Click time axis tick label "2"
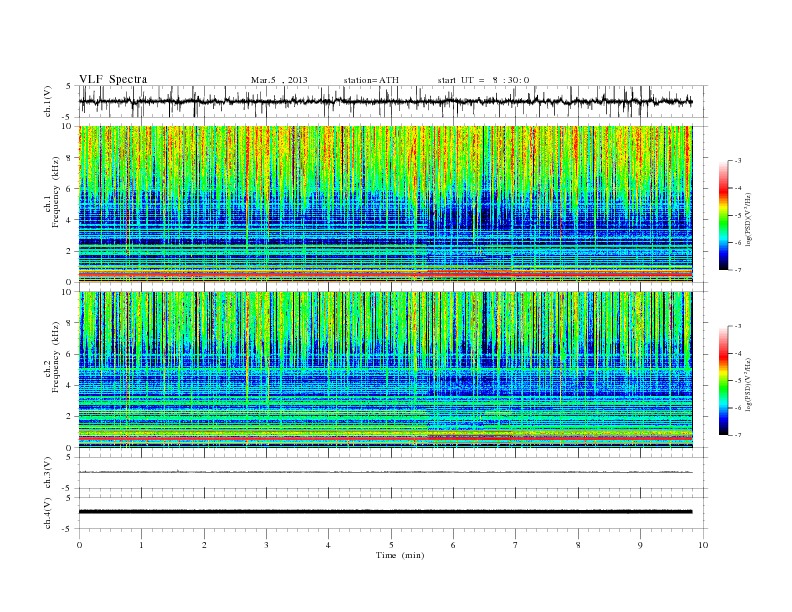This screenshot has width=792, height=612. pos(204,545)
